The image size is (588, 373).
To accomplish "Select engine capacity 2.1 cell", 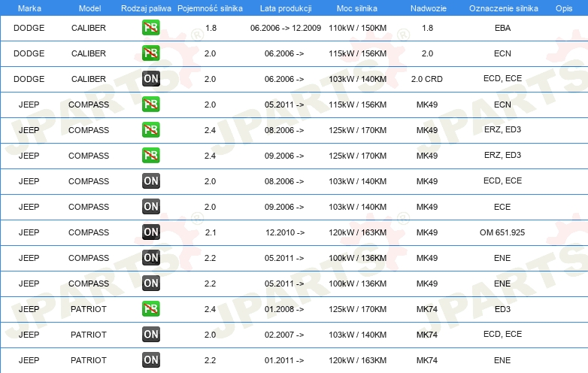I will click(211, 232).
